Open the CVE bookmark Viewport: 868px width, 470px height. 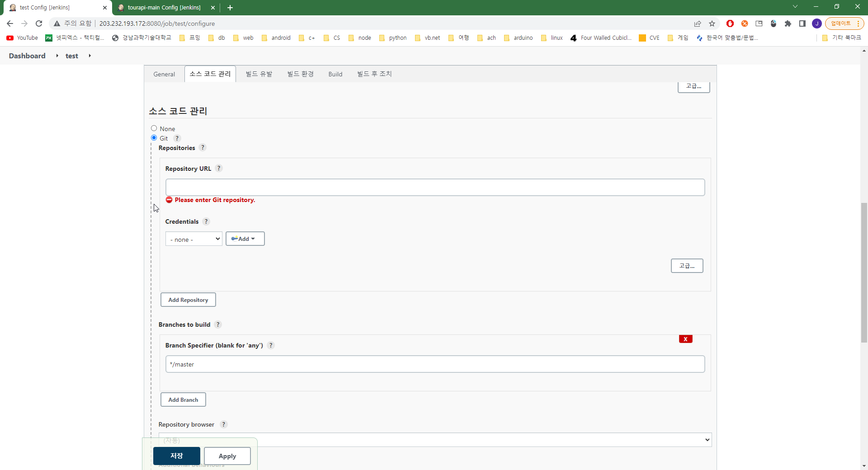click(649, 38)
